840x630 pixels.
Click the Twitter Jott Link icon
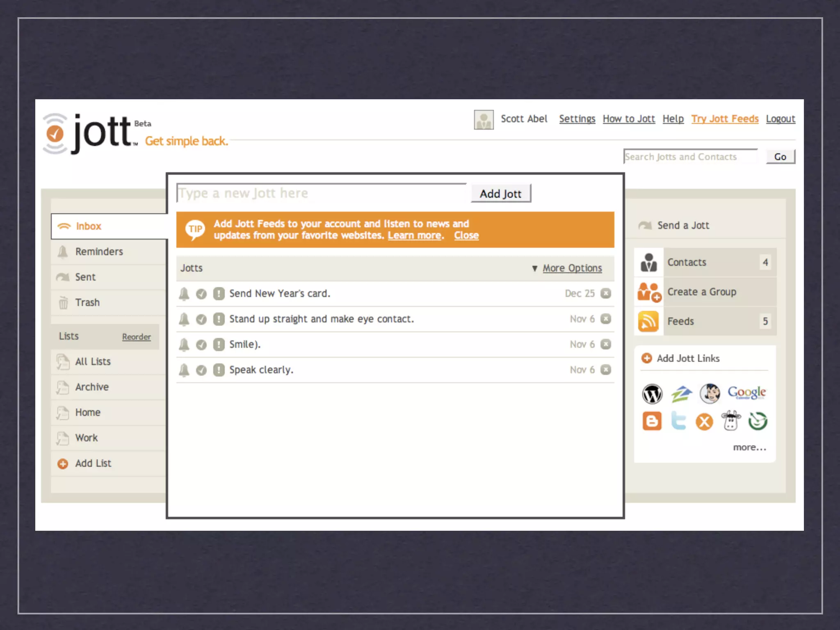click(x=678, y=421)
